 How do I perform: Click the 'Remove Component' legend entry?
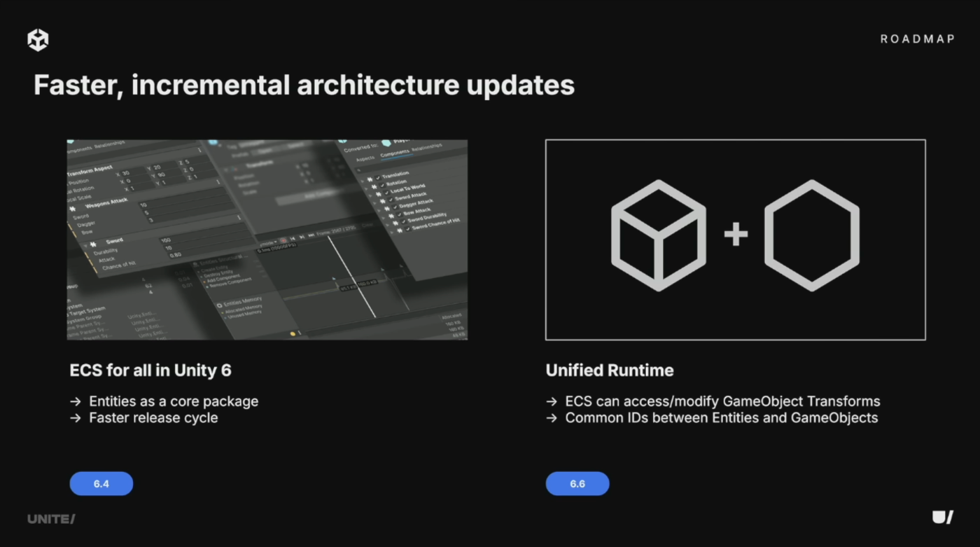(x=230, y=284)
